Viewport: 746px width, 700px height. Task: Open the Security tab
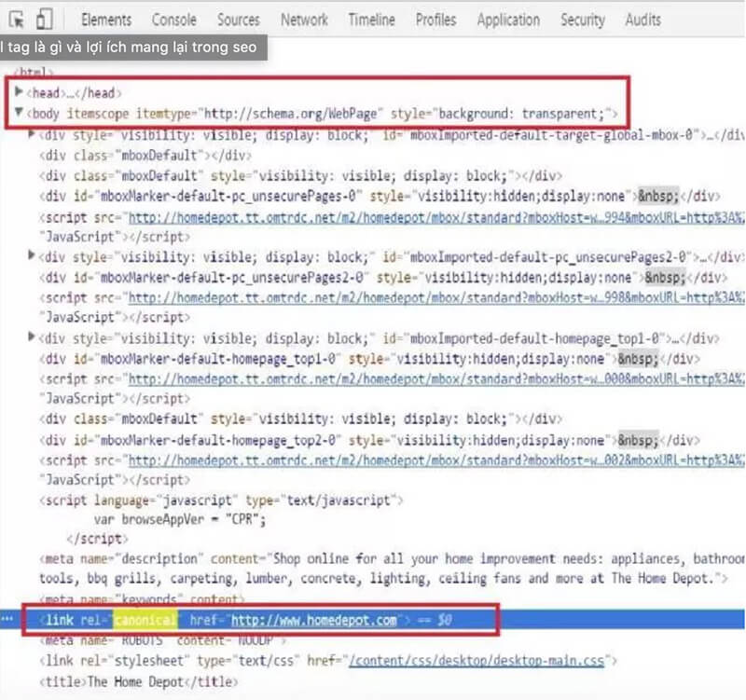coord(583,20)
